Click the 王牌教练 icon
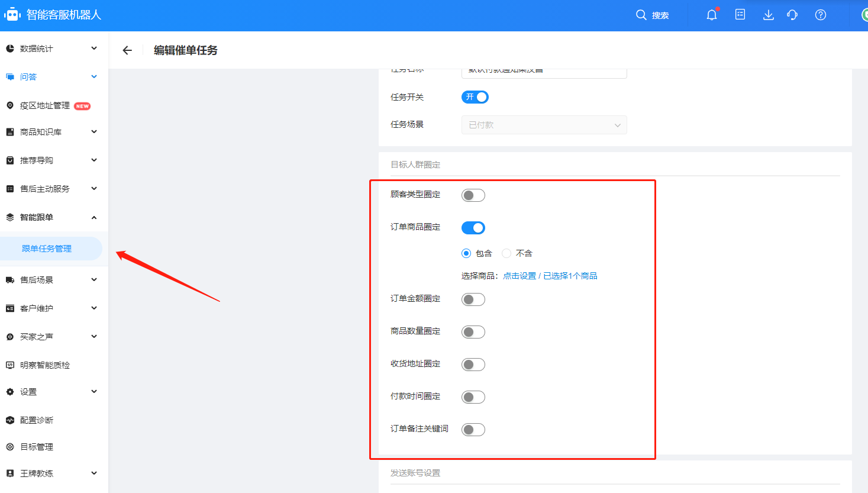 point(10,473)
